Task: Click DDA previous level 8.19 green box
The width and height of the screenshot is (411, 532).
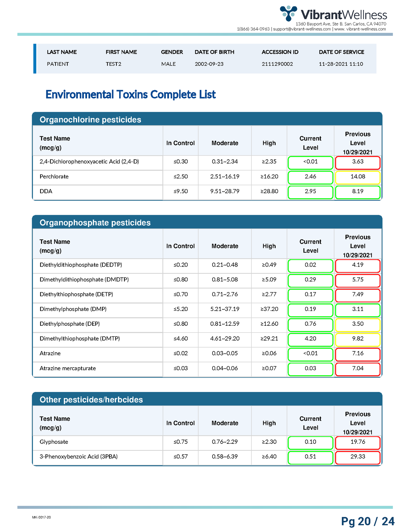Action: [358, 192]
